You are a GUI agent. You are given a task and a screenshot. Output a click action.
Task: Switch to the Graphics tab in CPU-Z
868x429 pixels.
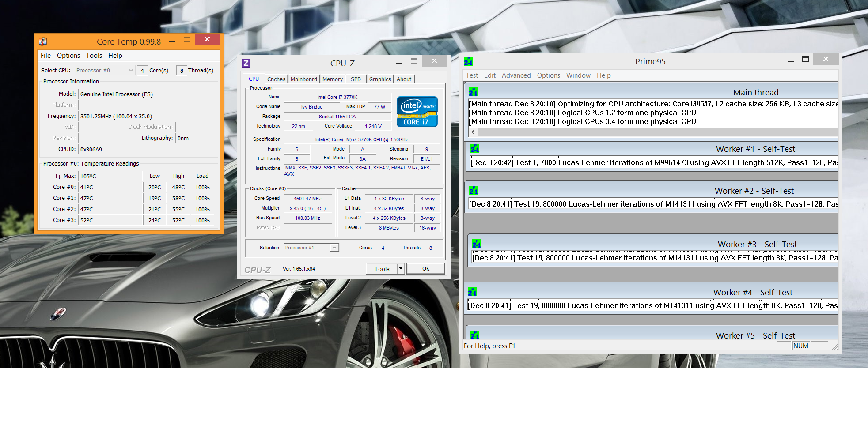pyautogui.click(x=380, y=79)
